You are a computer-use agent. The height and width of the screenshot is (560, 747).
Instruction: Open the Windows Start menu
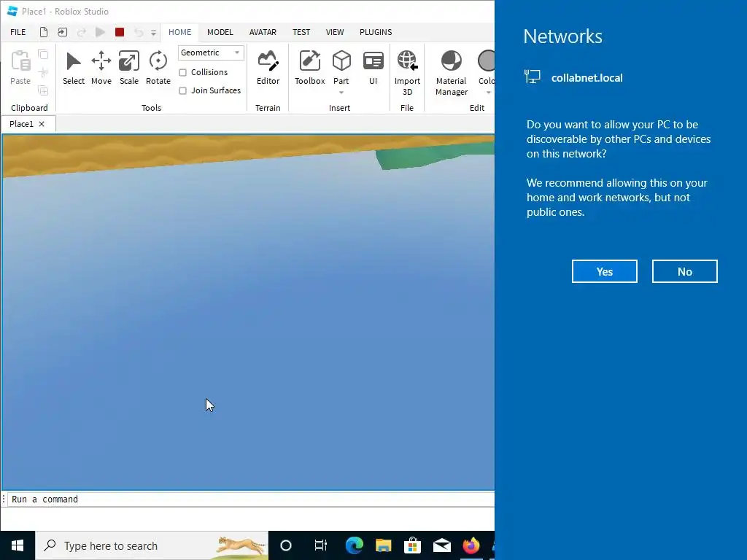click(18, 545)
